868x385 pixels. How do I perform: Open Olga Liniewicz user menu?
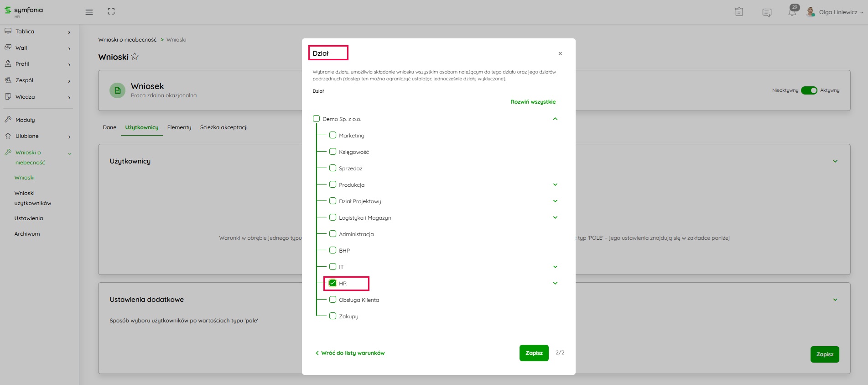click(837, 12)
